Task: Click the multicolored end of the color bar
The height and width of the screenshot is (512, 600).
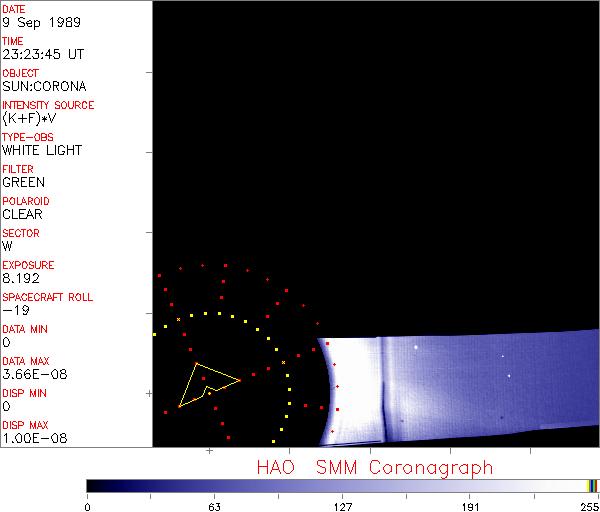Action: click(x=592, y=485)
